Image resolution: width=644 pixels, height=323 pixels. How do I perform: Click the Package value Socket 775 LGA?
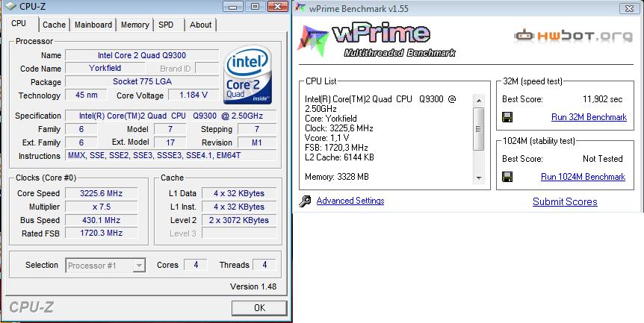point(142,81)
